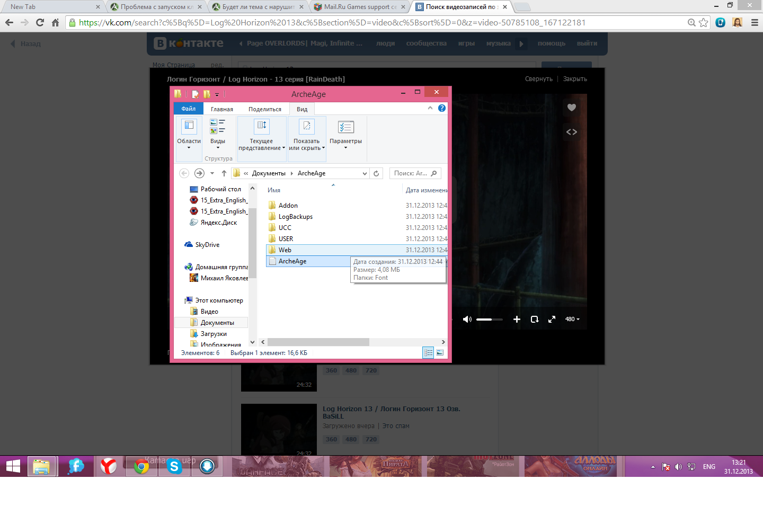Go back in Explorer navigation
763x532 pixels.
(x=184, y=173)
